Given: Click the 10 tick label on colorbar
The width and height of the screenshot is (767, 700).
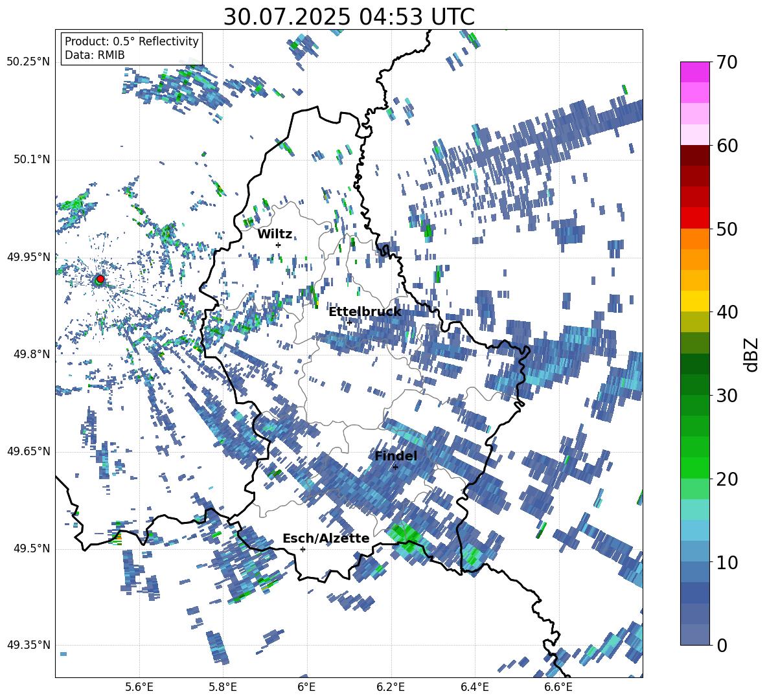Looking at the screenshot, I should point(727,562).
